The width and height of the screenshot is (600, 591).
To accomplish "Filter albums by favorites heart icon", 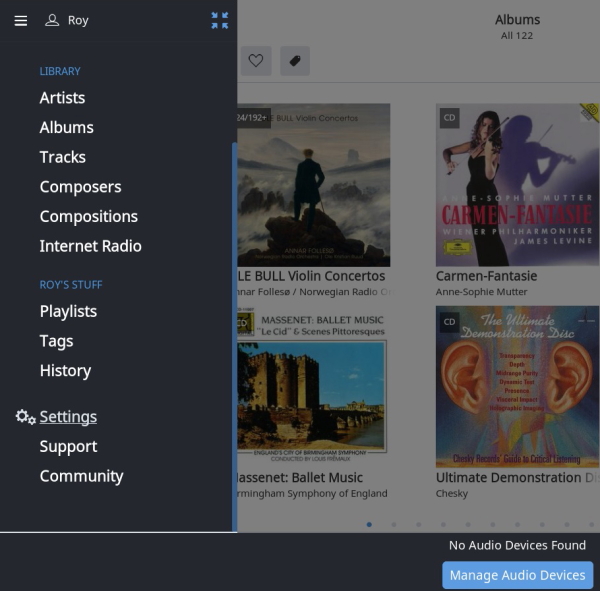I will [x=256, y=60].
